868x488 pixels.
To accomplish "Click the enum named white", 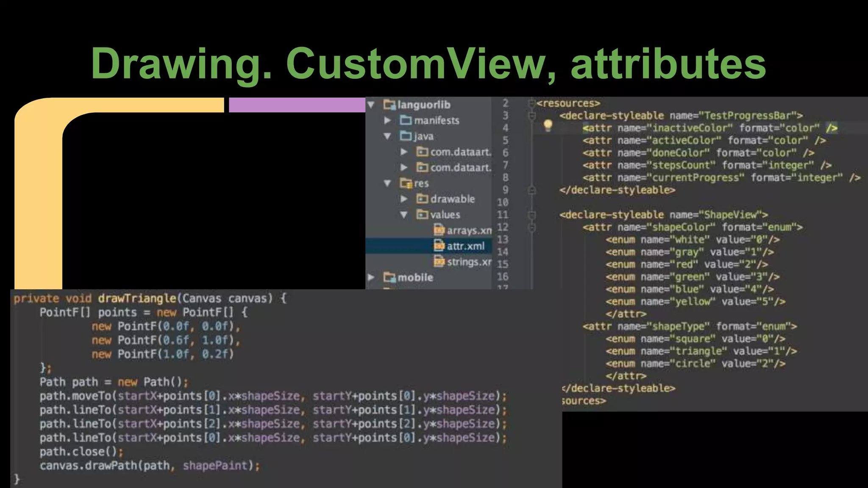I will point(693,240).
